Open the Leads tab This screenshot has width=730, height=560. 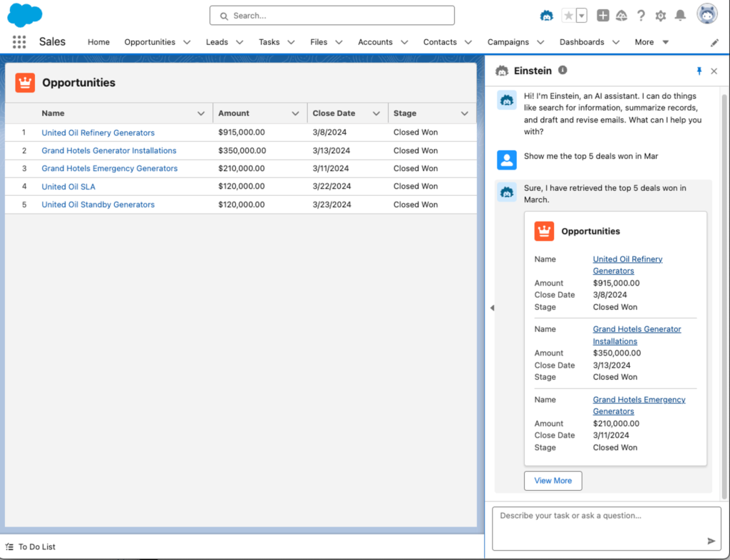217,42
